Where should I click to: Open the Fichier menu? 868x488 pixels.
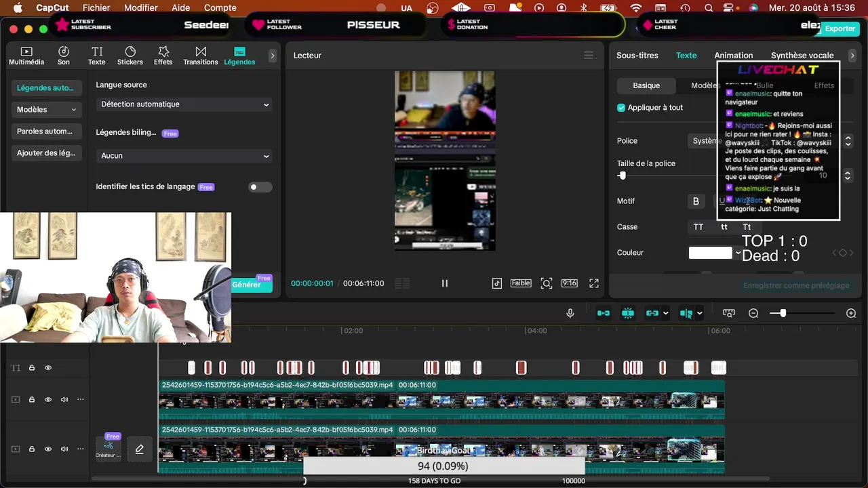(96, 8)
